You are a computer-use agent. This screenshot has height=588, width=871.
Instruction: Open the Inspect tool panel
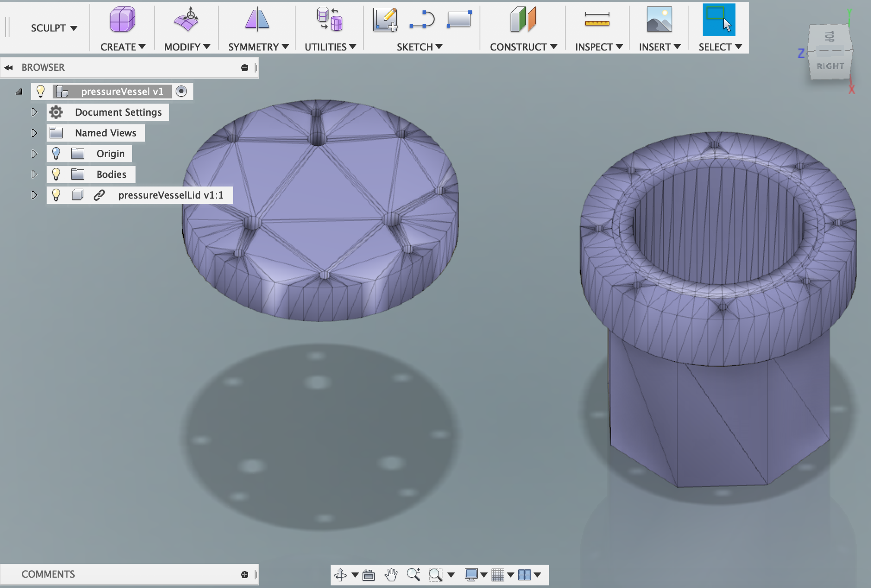597,47
